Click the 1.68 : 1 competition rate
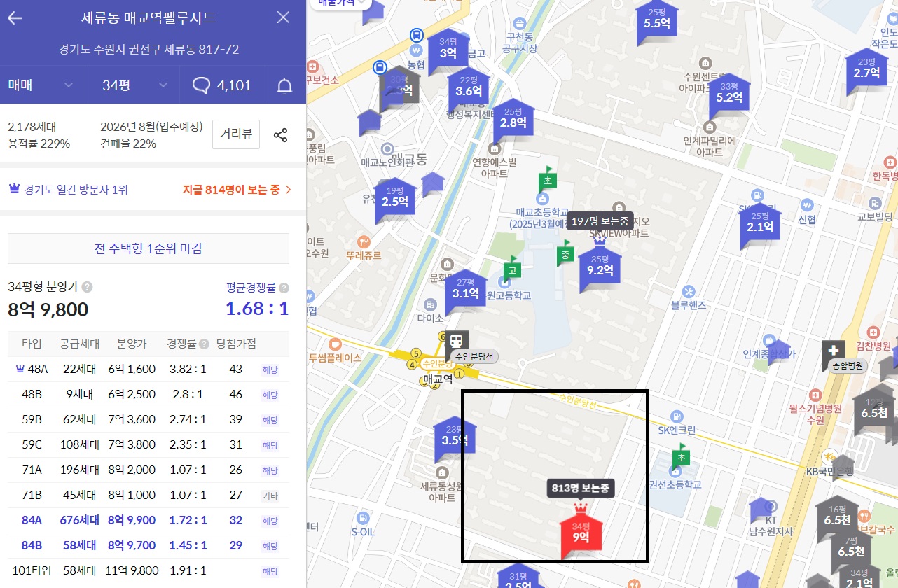 257,309
